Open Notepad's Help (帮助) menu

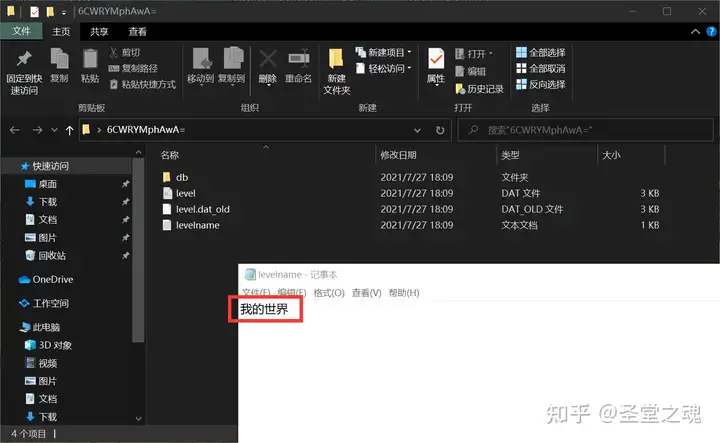tap(404, 293)
